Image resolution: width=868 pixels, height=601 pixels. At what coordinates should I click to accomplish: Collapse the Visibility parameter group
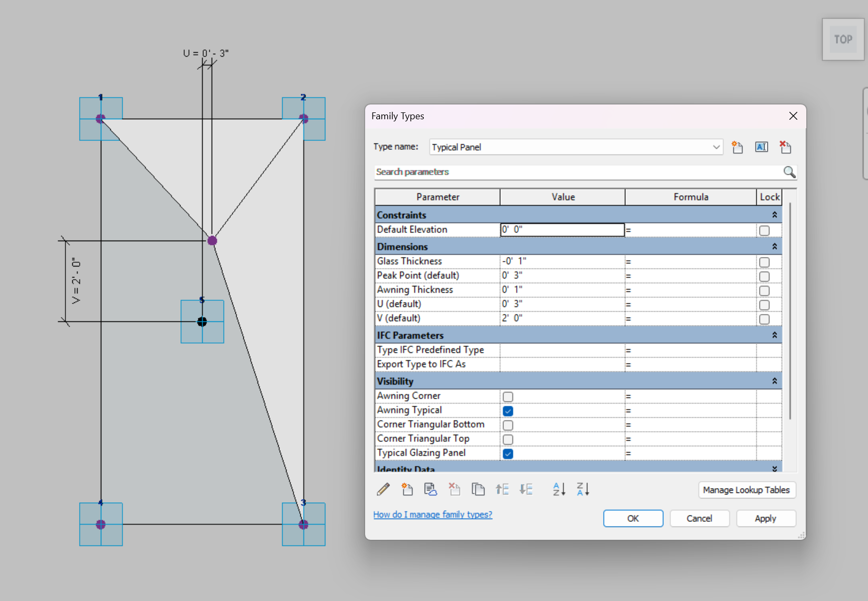point(774,381)
